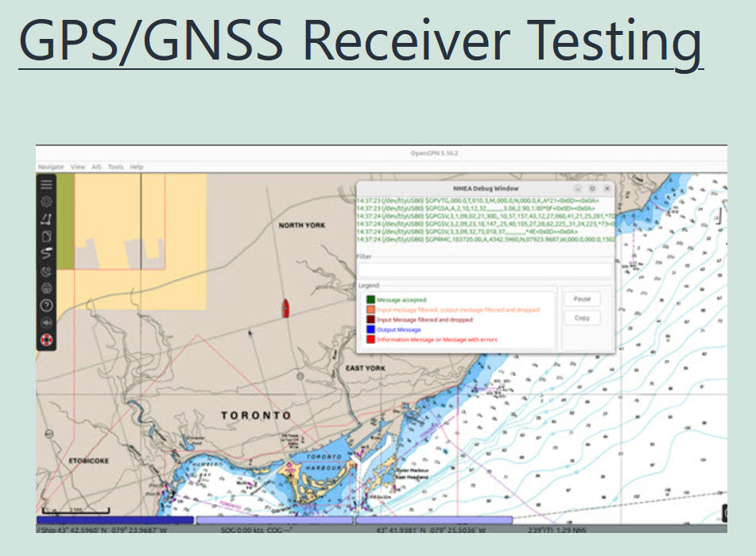Open the Tools menu
Image resolution: width=756 pixels, height=556 pixels.
(x=116, y=167)
